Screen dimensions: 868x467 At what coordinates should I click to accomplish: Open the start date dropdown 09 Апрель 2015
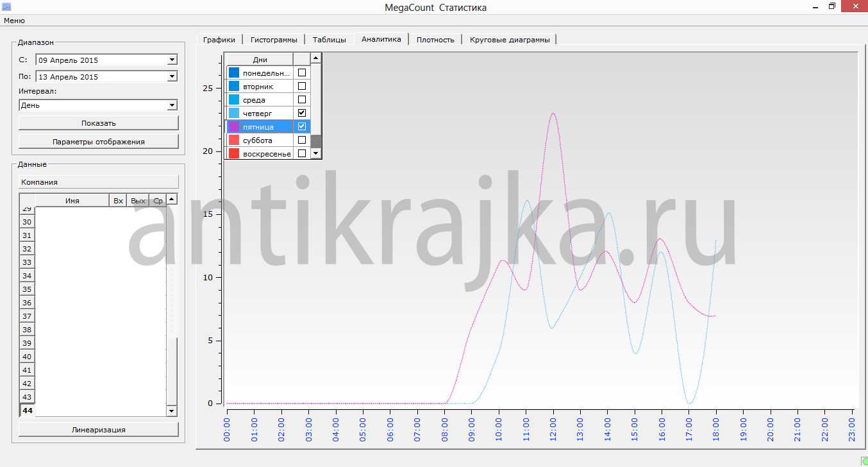[x=171, y=60]
